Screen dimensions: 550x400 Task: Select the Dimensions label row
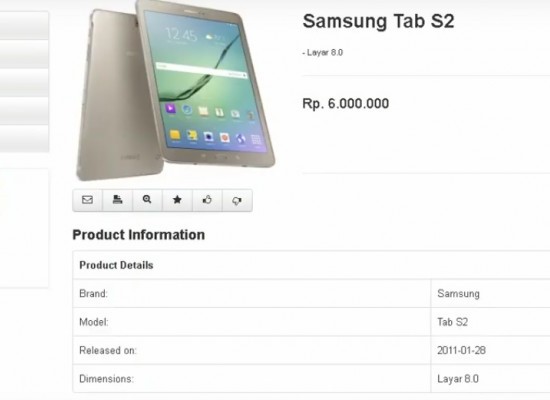pos(251,379)
